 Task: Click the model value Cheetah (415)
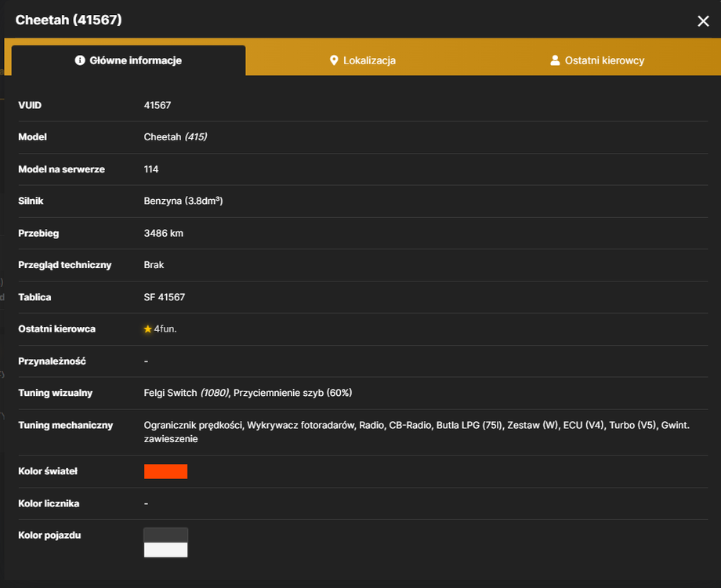pos(176,137)
